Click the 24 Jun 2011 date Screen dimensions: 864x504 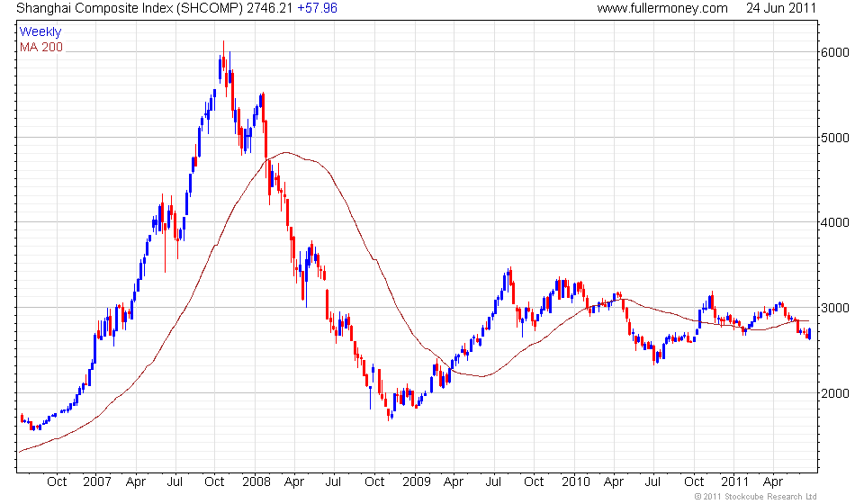(780, 8)
